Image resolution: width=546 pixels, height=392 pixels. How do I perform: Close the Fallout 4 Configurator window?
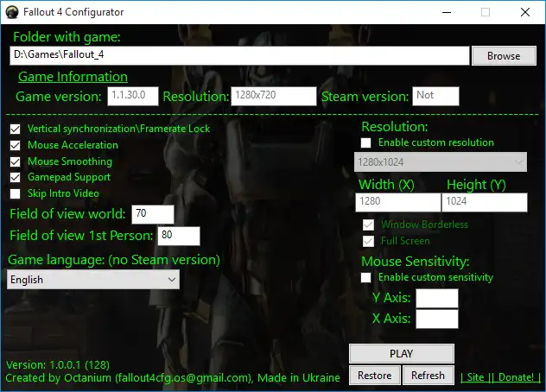pyautogui.click(x=525, y=12)
